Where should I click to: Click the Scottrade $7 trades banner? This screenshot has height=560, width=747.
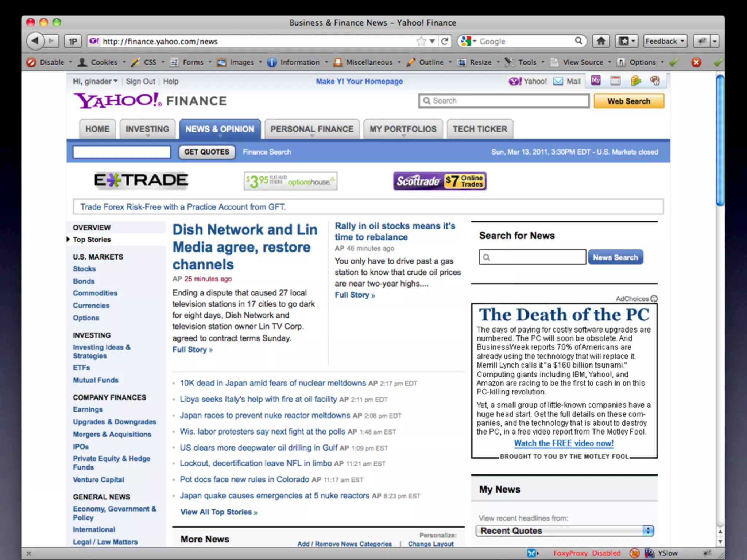click(440, 181)
